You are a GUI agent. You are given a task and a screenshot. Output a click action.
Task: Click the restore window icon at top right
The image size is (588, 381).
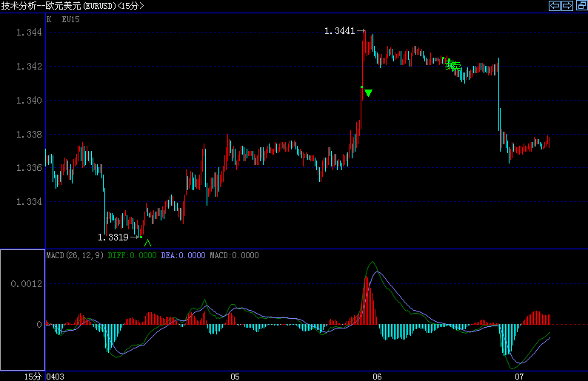coord(581,5)
